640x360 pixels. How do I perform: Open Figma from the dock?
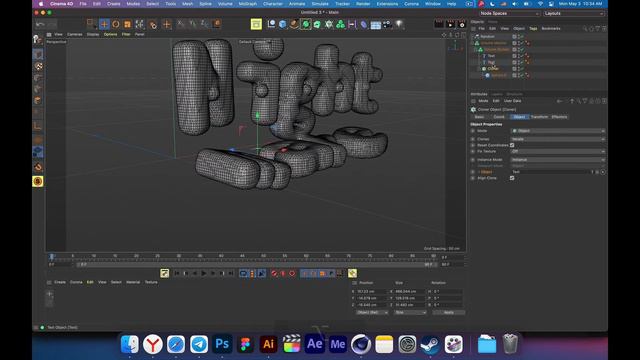point(245,344)
